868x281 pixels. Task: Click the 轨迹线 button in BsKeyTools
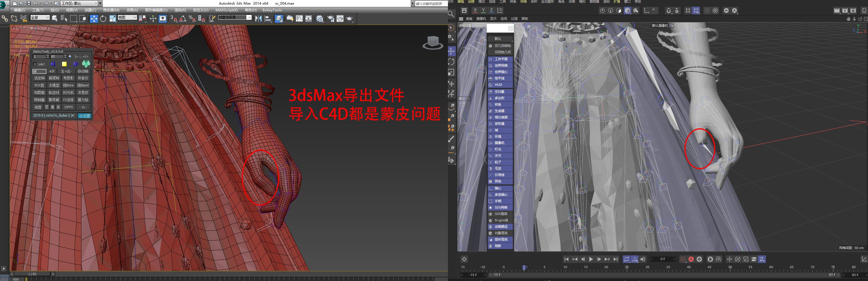pyautogui.click(x=54, y=92)
